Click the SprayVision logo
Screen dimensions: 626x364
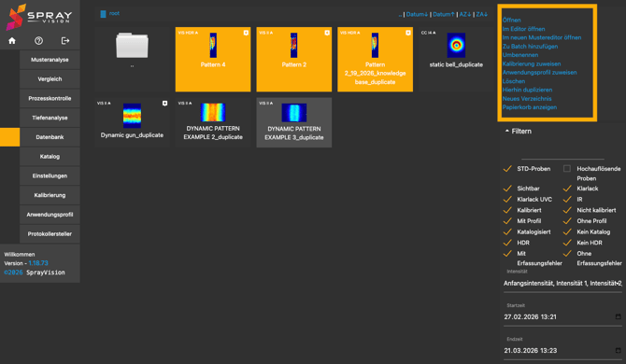click(x=39, y=17)
